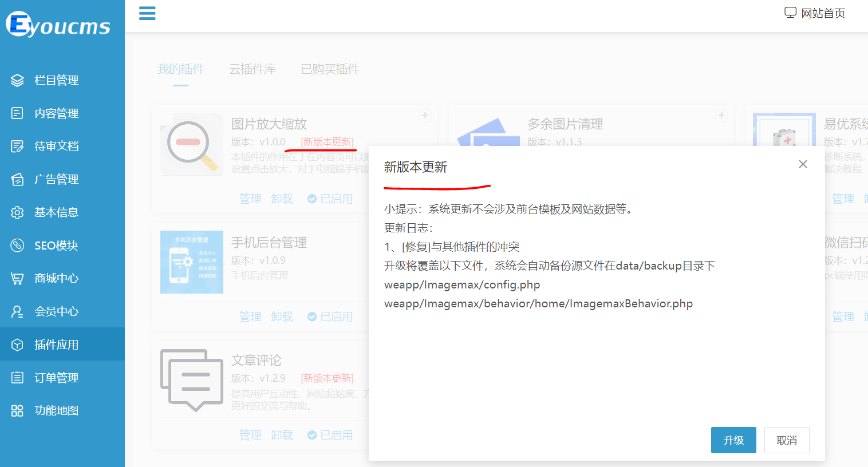This screenshot has height=467, width=868.
Task: Click the 手机后台管理 plugin thumbnail
Action: coord(191,262)
